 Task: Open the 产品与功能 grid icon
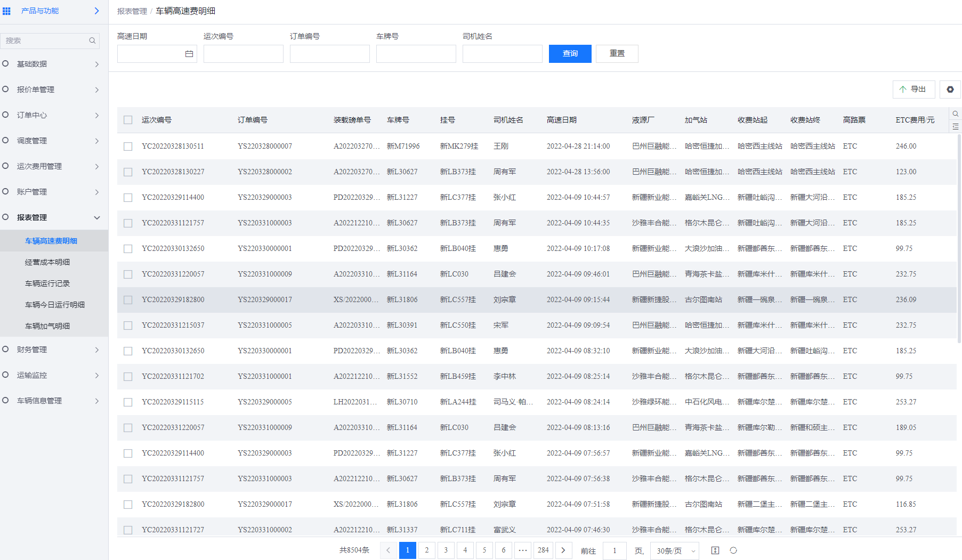(6, 11)
